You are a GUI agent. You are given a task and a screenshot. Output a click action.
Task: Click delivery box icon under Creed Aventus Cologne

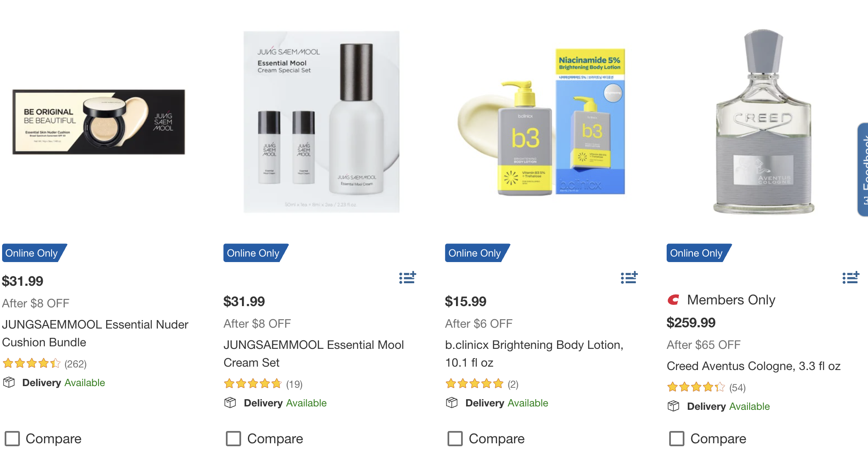coord(673,406)
